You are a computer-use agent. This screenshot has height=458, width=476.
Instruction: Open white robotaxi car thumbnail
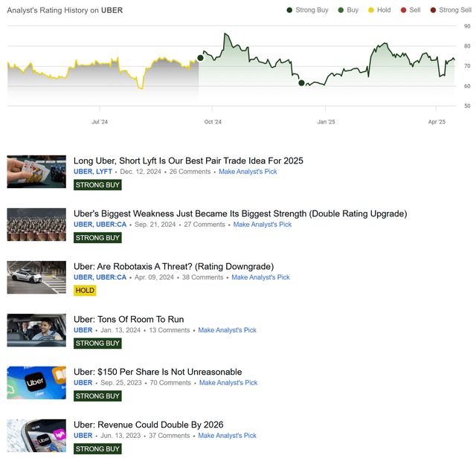point(36,277)
